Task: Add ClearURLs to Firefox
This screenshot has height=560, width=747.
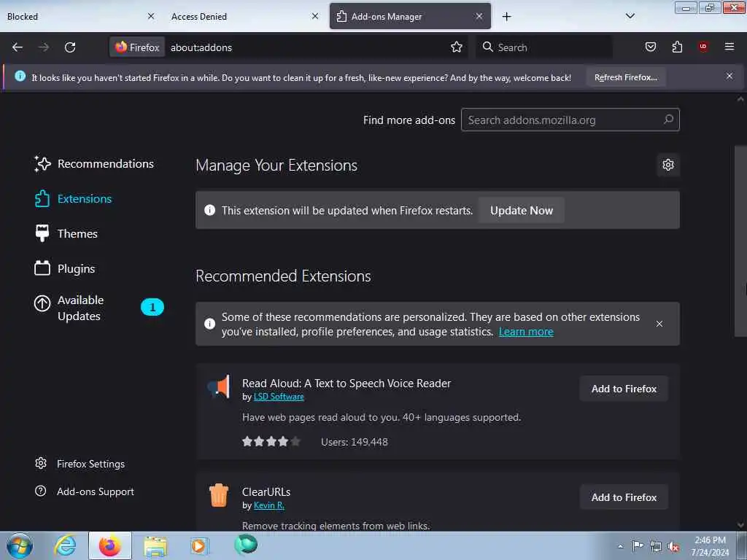Action: [x=624, y=497]
